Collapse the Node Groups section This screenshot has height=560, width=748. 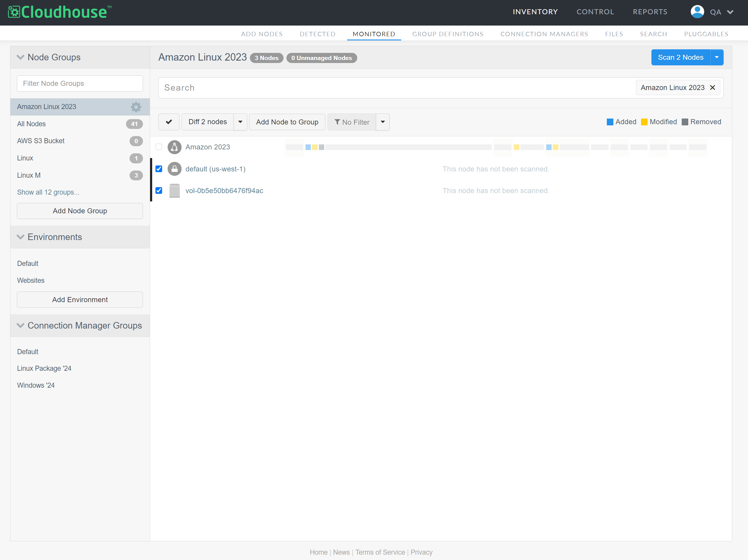click(x=21, y=57)
